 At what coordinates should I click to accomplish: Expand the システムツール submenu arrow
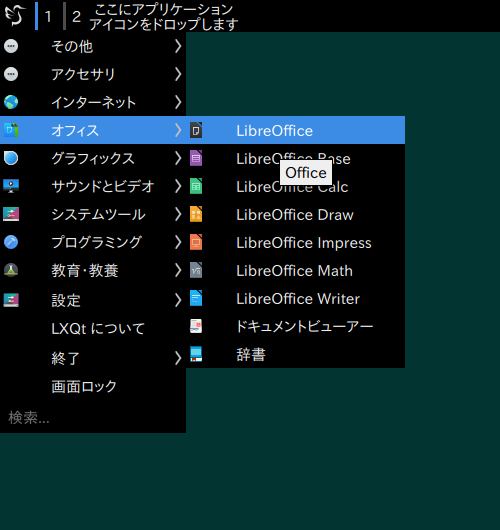[178, 214]
